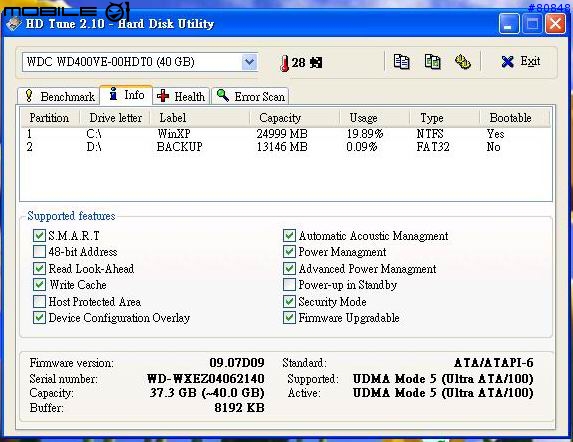The height and width of the screenshot is (442, 573).
Task: Click the WDC WD400VE drive combo box
Action: click(140, 62)
